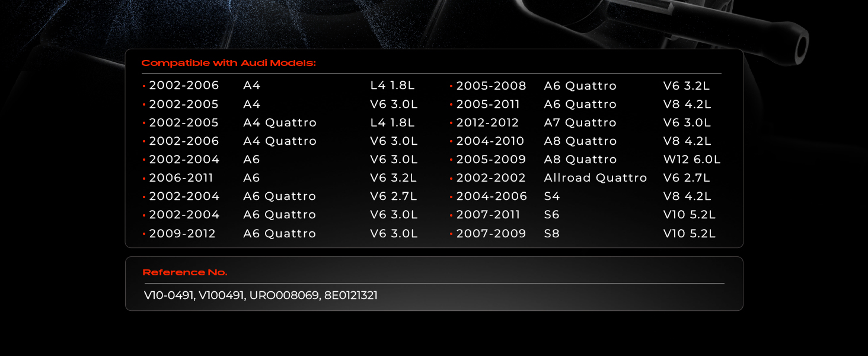This screenshot has height=356, width=868.
Task: Click the 2009-2012 year range
Action: [182, 234]
